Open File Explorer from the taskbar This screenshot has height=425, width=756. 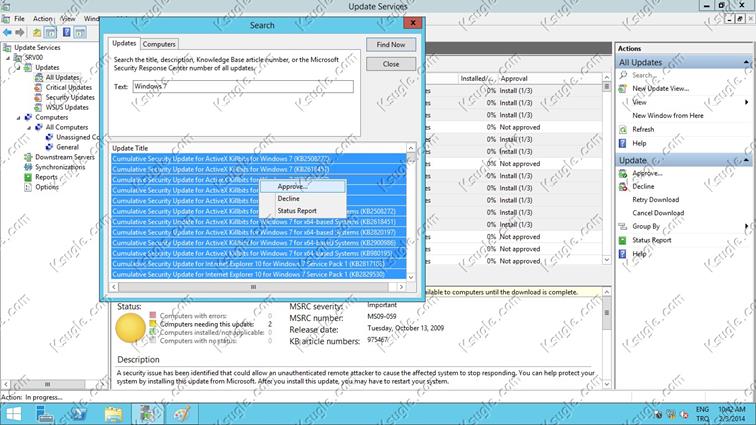pos(114,414)
